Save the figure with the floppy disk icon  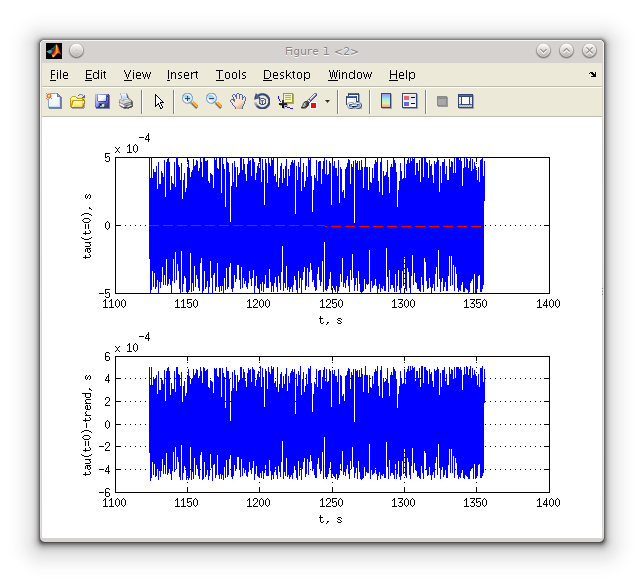click(x=102, y=101)
